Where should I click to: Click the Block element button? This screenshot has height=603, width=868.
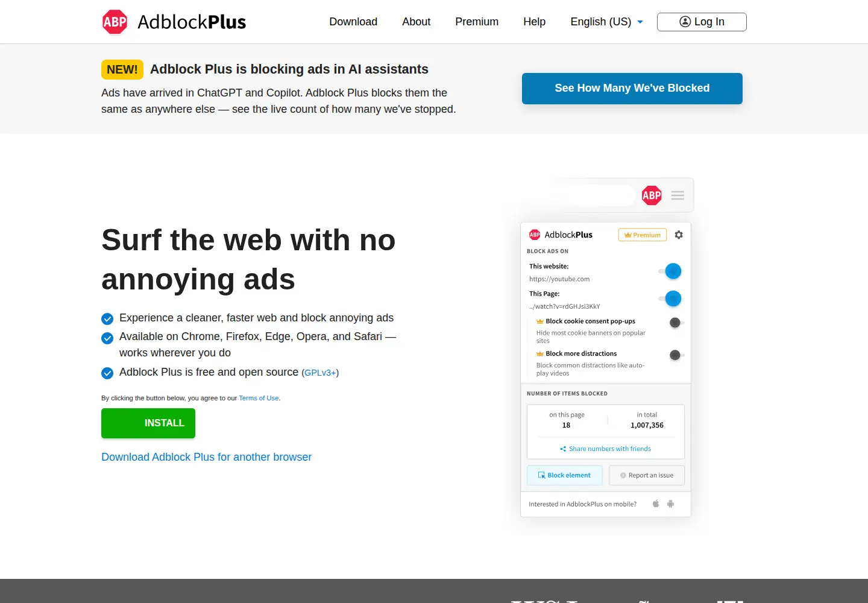tap(565, 475)
